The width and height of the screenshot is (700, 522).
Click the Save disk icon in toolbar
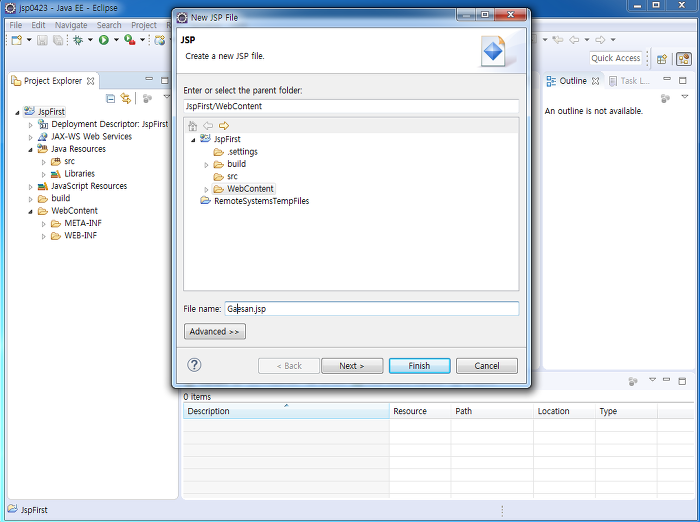coord(42,40)
